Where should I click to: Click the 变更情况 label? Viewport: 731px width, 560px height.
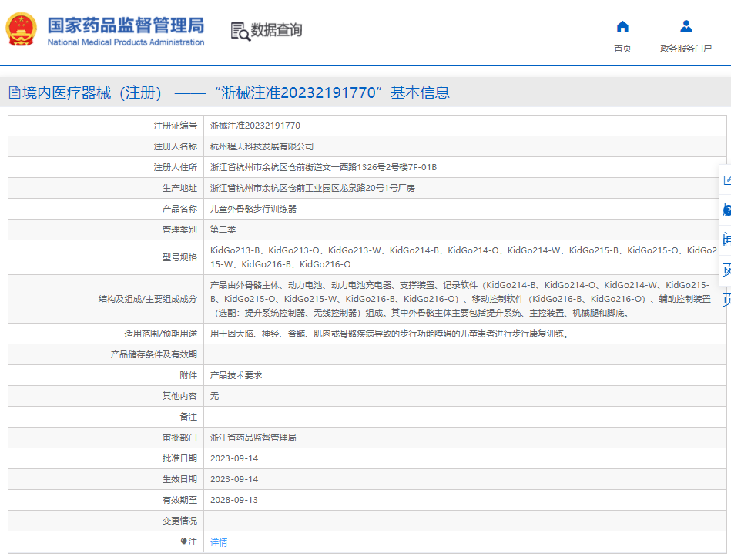tap(179, 521)
